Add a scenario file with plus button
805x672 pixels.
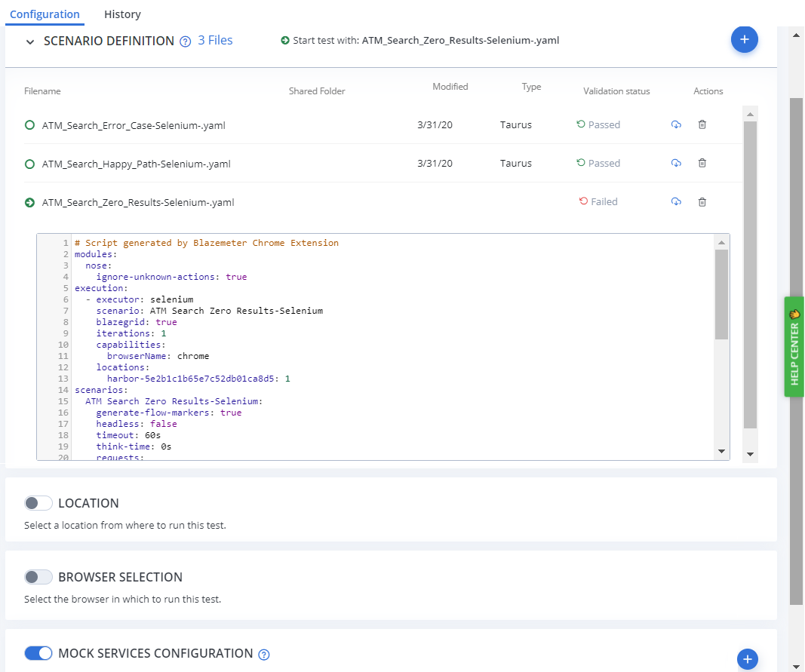[x=745, y=39]
